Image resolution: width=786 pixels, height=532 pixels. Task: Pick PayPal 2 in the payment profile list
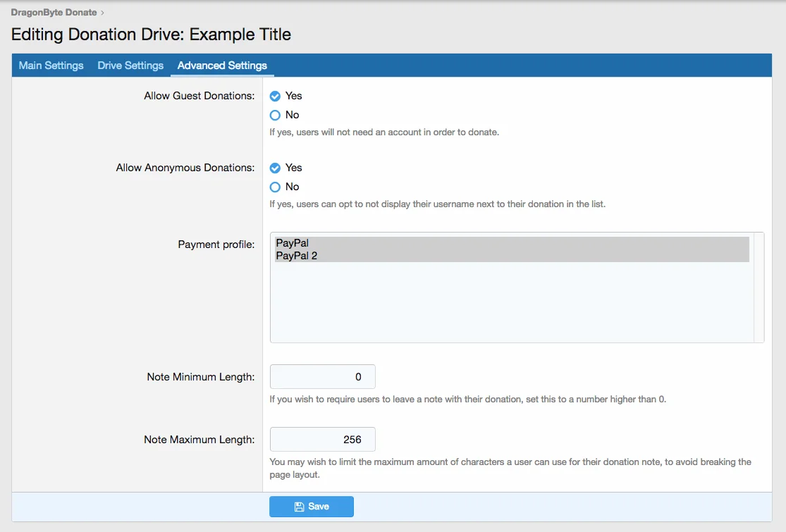coord(296,256)
